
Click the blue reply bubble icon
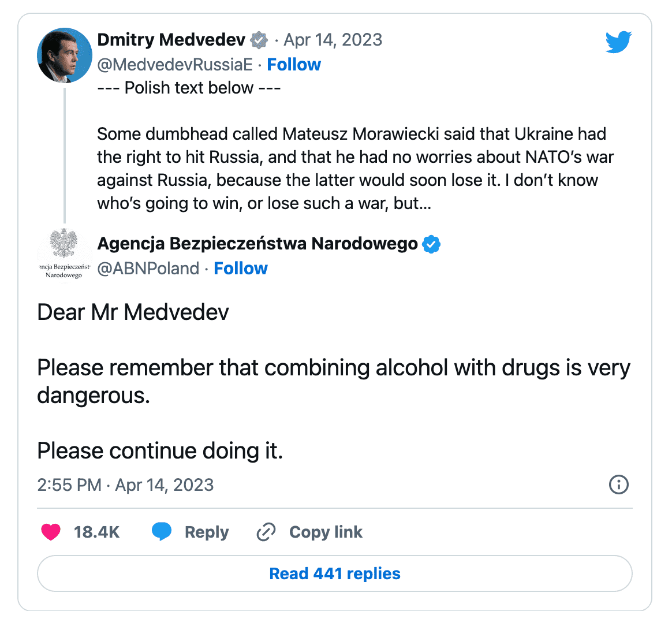point(162,531)
